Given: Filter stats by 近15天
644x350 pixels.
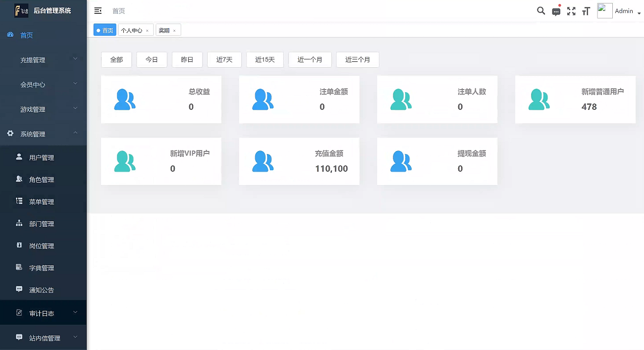Looking at the screenshot, I should [x=265, y=59].
